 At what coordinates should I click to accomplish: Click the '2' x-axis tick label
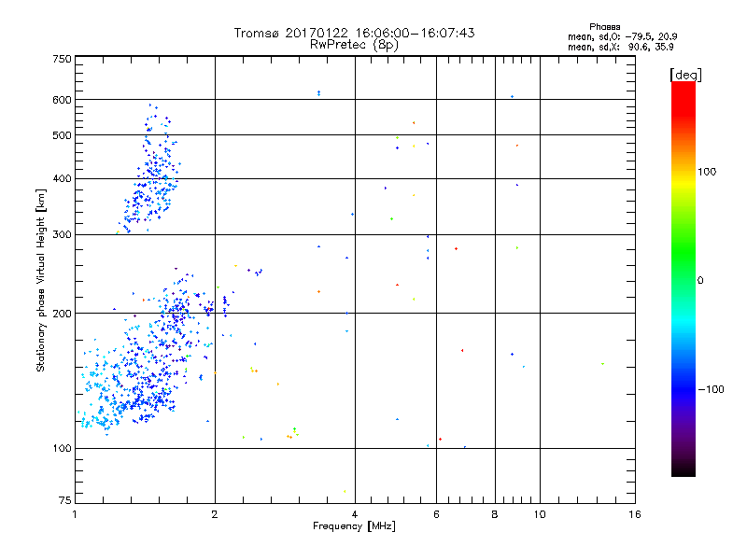click(x=215, y=514)
